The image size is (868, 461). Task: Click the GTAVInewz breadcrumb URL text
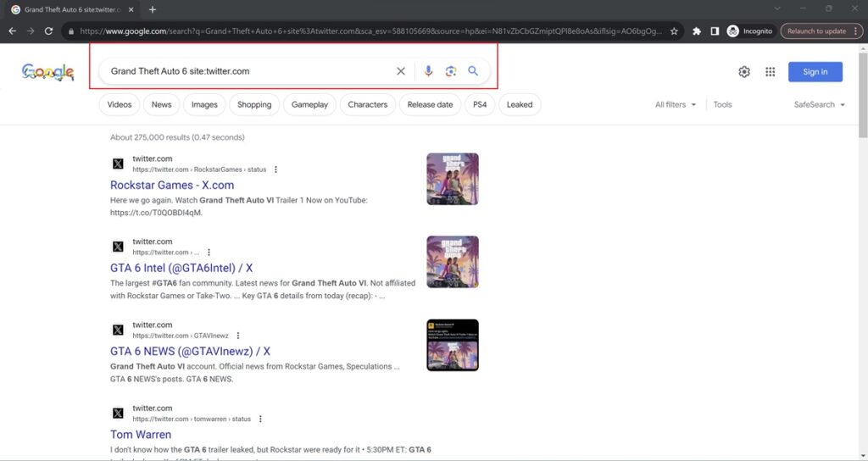coord(181,336)
